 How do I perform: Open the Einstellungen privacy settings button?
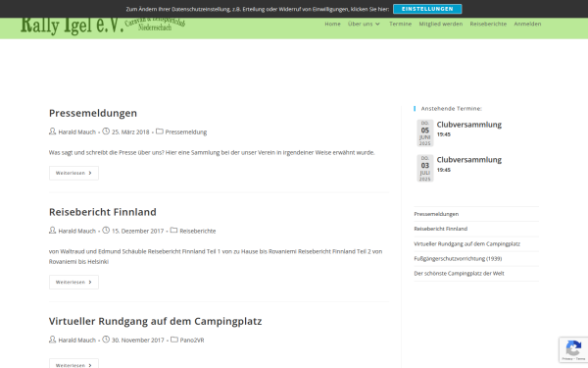pos(427,9)
